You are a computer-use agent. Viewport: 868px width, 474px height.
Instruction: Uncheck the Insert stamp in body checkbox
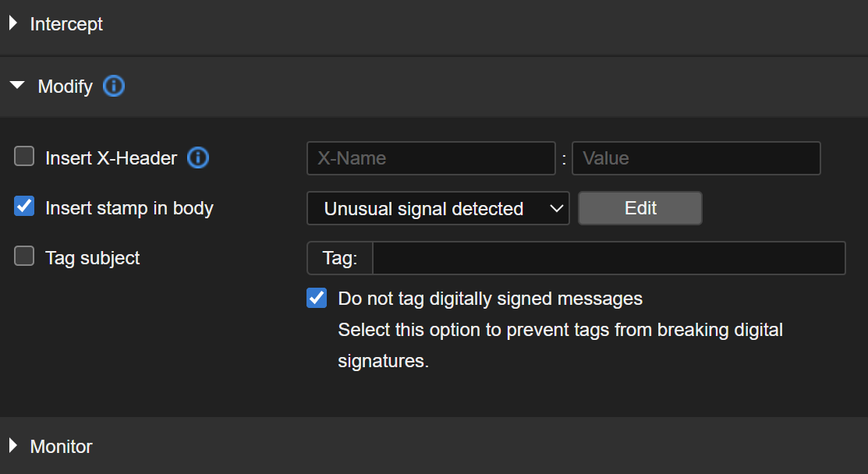tap(25, 207)
